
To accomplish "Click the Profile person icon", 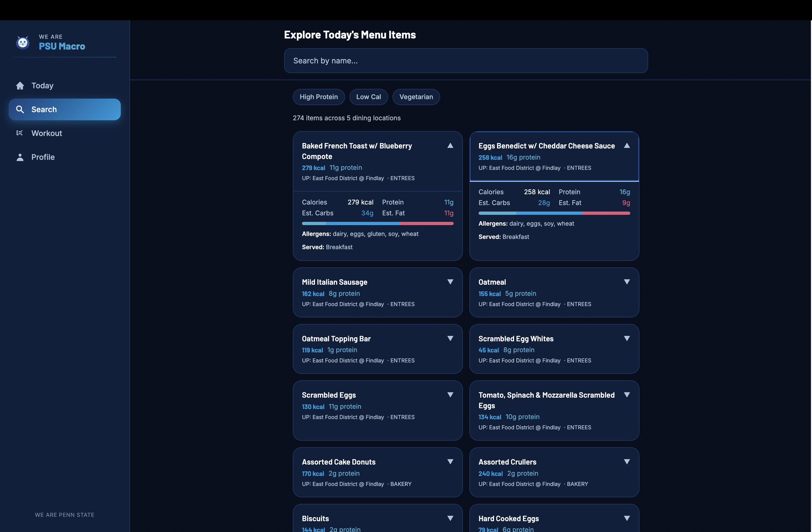I will tap(20, 157).
